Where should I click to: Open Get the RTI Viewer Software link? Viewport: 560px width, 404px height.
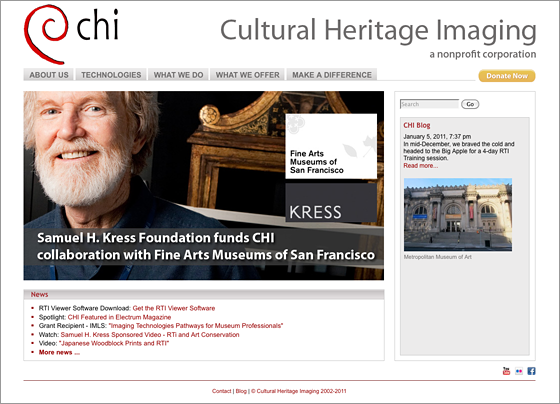click(174, 308)
